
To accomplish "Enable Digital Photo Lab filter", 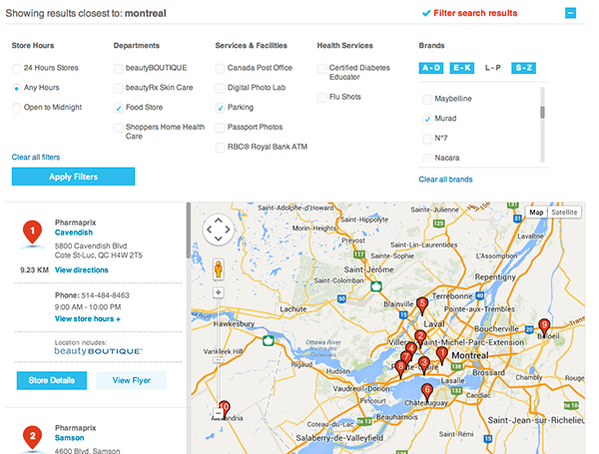I will point(220,88).
